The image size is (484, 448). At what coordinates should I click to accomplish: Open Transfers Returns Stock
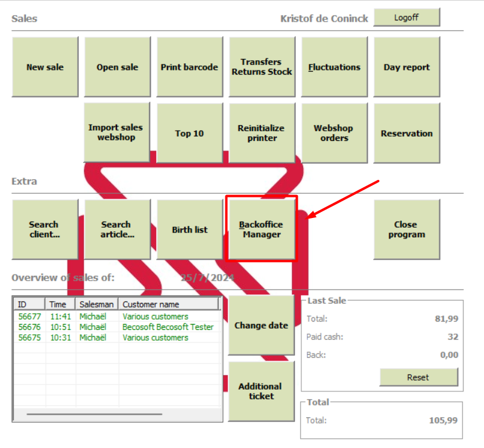pos(262,67)
